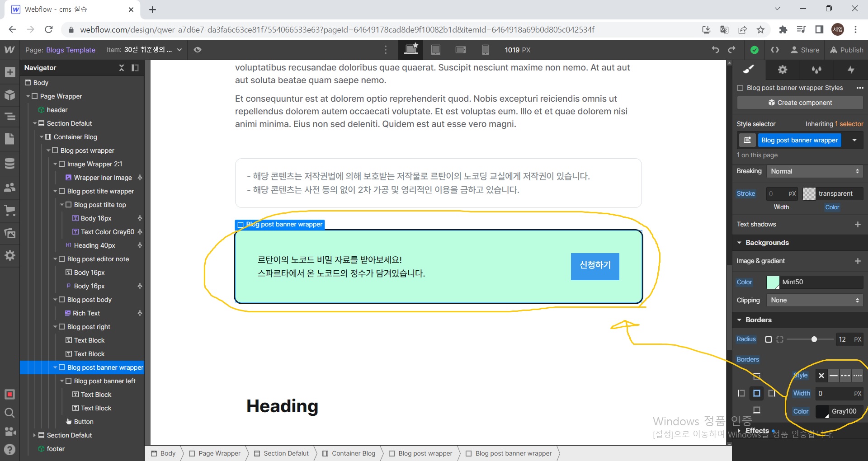Toggle preview mode eye icon
The height and width of the screenshot is (461, 868).
tap(198, 50)
